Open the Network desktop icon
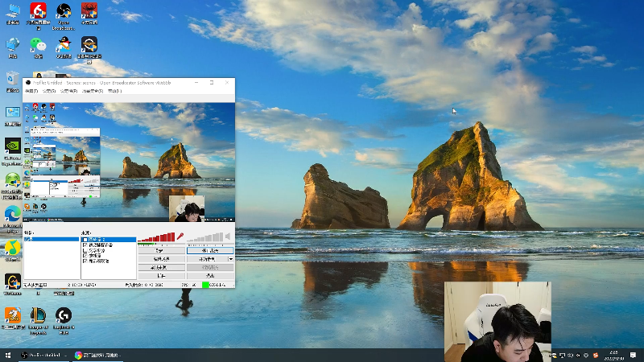Image resolution: width=644 pixels, height=362 pixels. (13, 47)
